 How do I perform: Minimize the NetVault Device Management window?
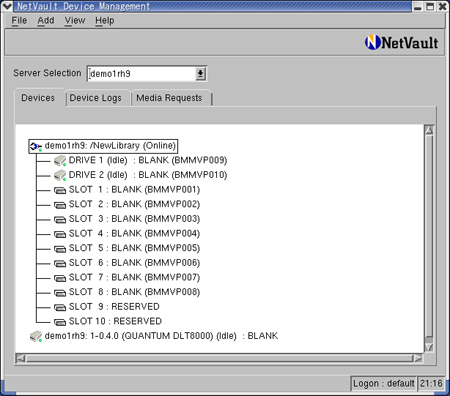click(418, 6)
